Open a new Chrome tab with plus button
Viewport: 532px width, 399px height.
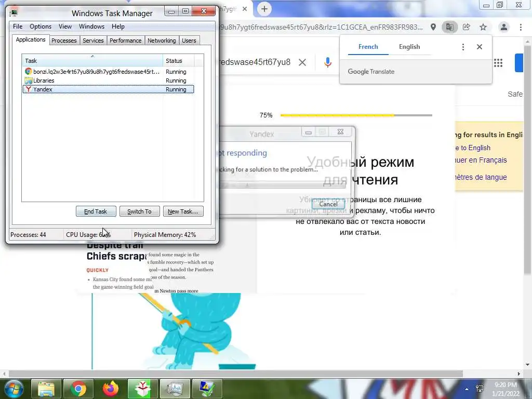pos(264,9)
